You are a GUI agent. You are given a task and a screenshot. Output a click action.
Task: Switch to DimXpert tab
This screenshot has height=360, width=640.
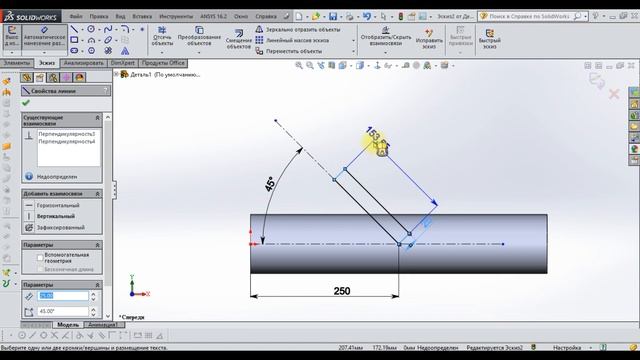pyautogui.click(x=122, y=63)
